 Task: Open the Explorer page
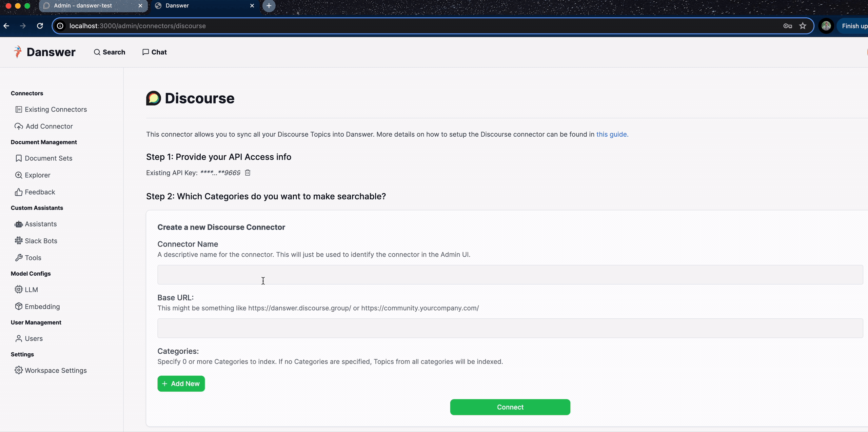coord(37,175)
